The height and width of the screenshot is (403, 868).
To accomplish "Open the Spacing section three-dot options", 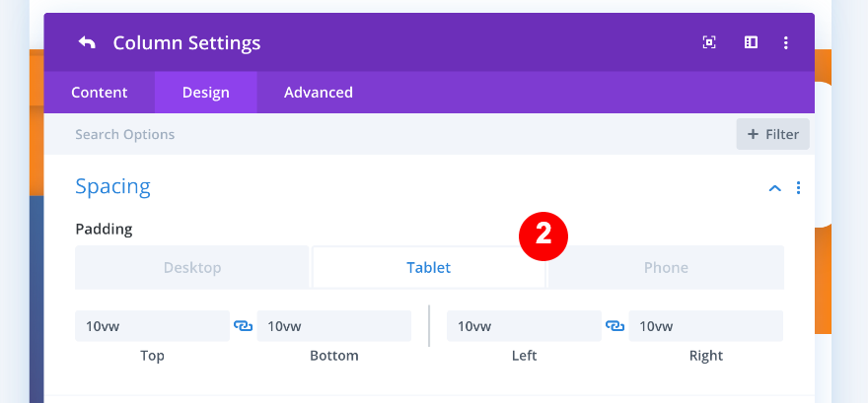I will pyautogui.click(x=798, y=187).
